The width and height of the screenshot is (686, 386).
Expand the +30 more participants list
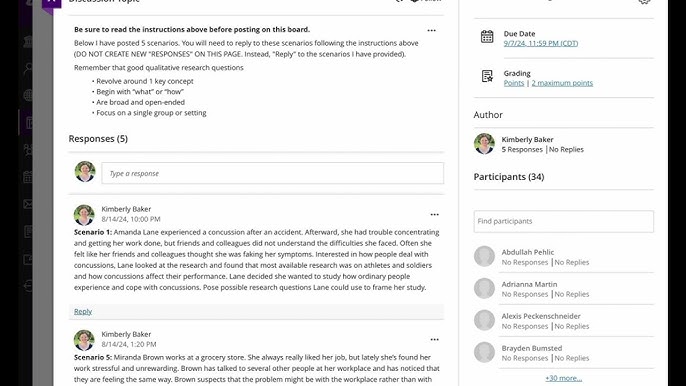coord(564,378)
